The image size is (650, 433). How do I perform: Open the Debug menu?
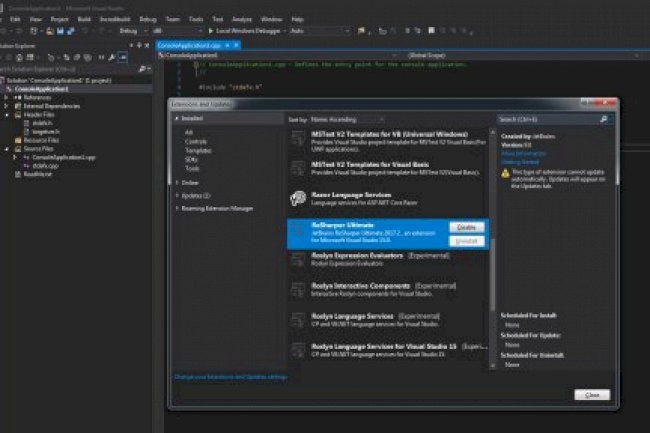point(148,18)
